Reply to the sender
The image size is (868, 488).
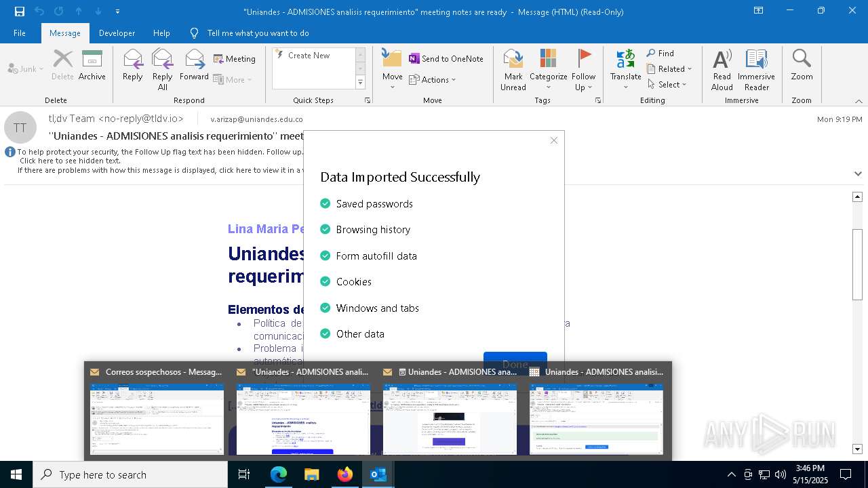(x=133, y=65)
